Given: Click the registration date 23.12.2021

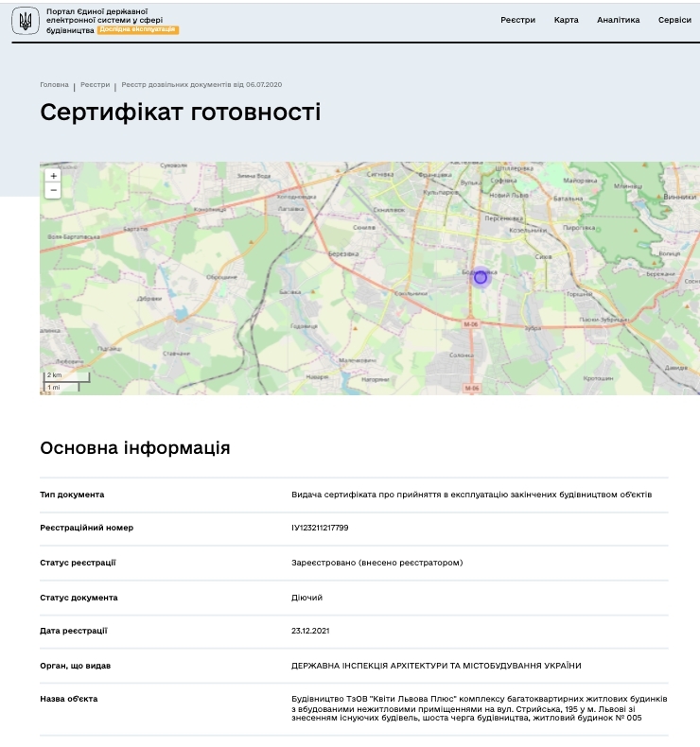Looking at the screenshot, I should click(x=310, y=631).
